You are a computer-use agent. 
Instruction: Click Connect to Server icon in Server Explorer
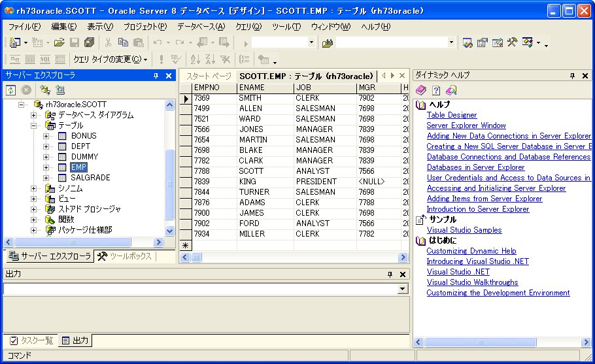tap(60, 90)
